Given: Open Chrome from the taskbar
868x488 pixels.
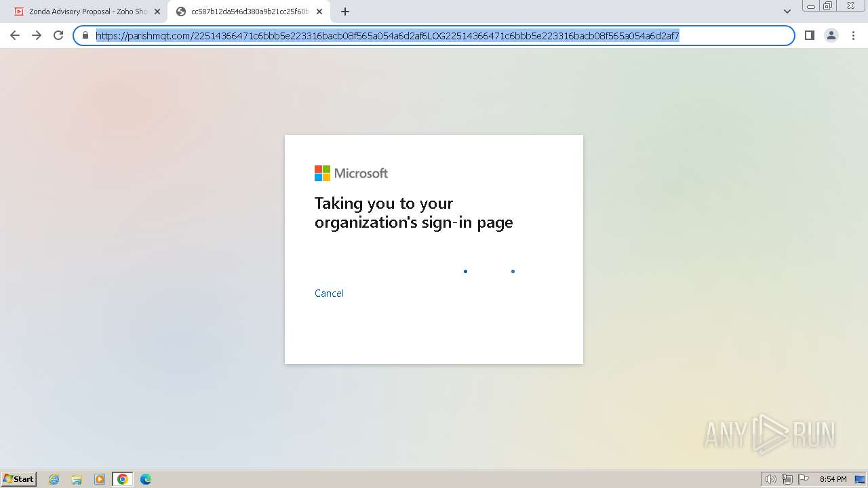Looking at the screenshot, I should (122, 479).
